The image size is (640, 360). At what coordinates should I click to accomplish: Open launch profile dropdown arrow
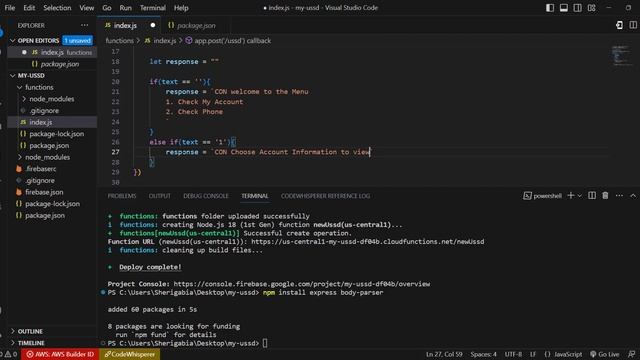pos(580,196)
